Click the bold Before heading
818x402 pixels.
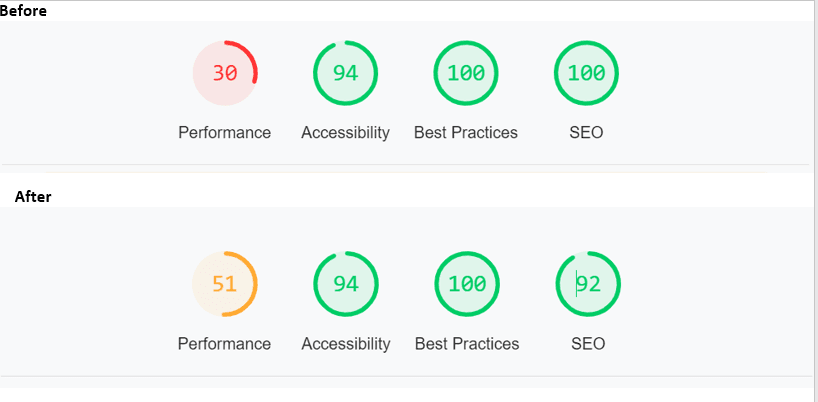tap(23, 10)
